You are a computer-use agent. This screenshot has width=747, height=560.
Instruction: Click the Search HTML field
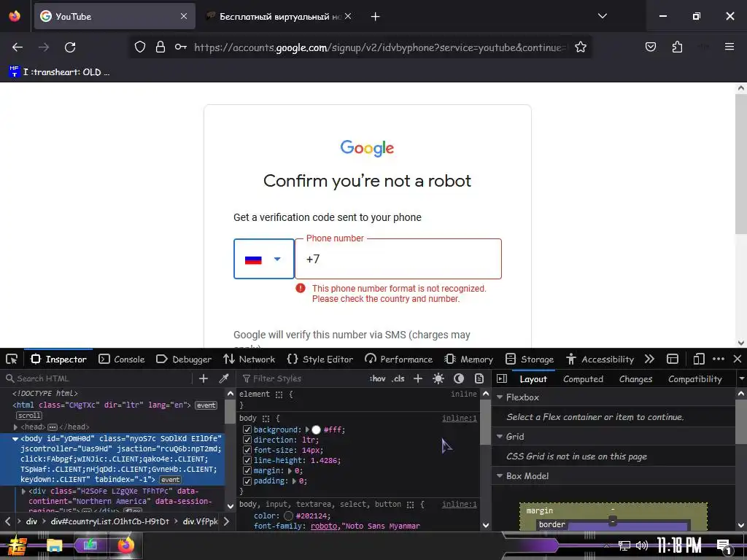(98, 378)
